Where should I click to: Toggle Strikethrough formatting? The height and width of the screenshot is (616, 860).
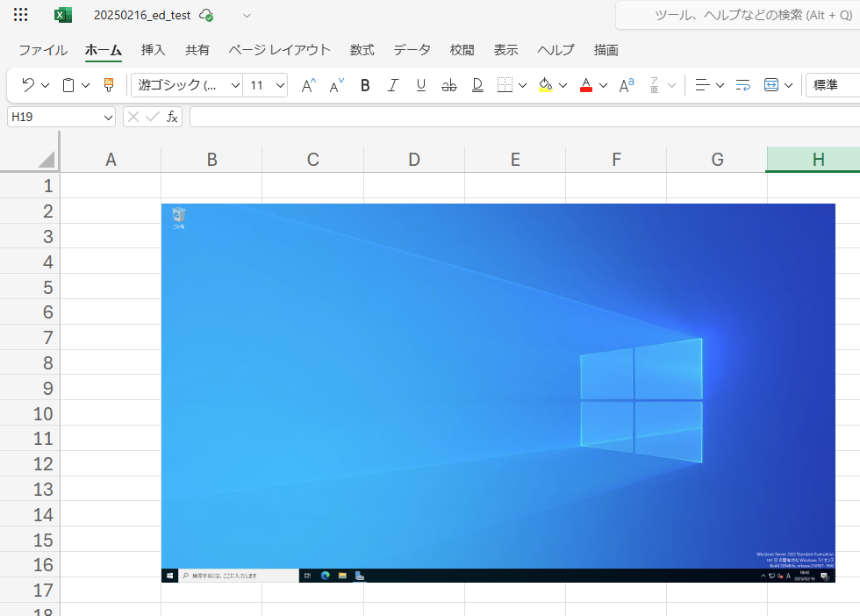coord(449,85)
